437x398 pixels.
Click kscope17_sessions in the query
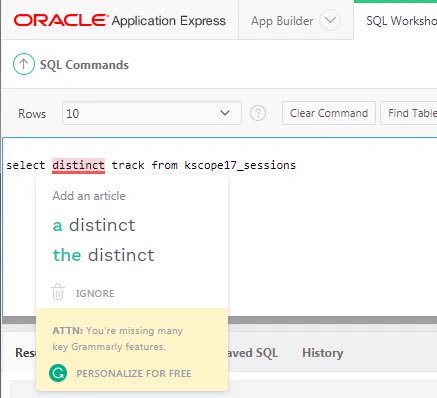(240, 165)
